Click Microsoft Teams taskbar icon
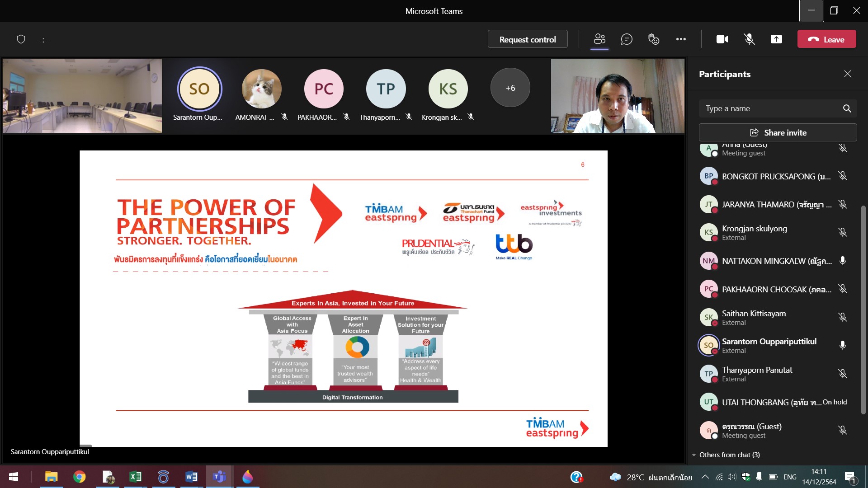Screen dimensions: 868x488 pos(219,477)
